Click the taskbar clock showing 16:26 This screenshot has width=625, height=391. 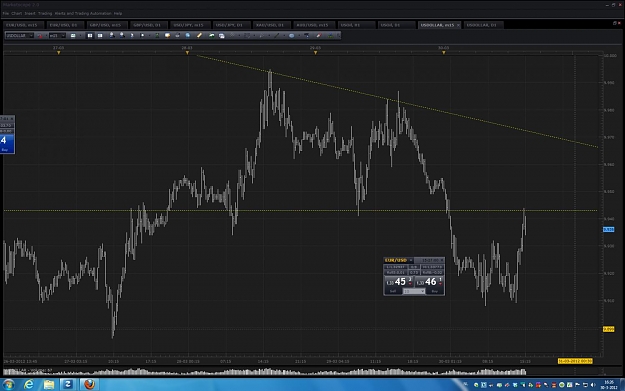click(x=609, y=385)
